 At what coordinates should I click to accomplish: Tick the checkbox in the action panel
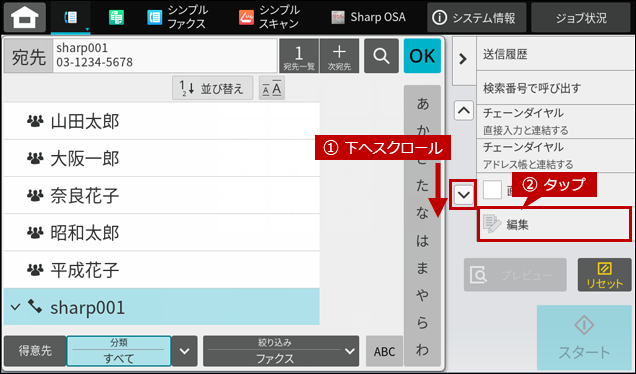pos(492,190)
